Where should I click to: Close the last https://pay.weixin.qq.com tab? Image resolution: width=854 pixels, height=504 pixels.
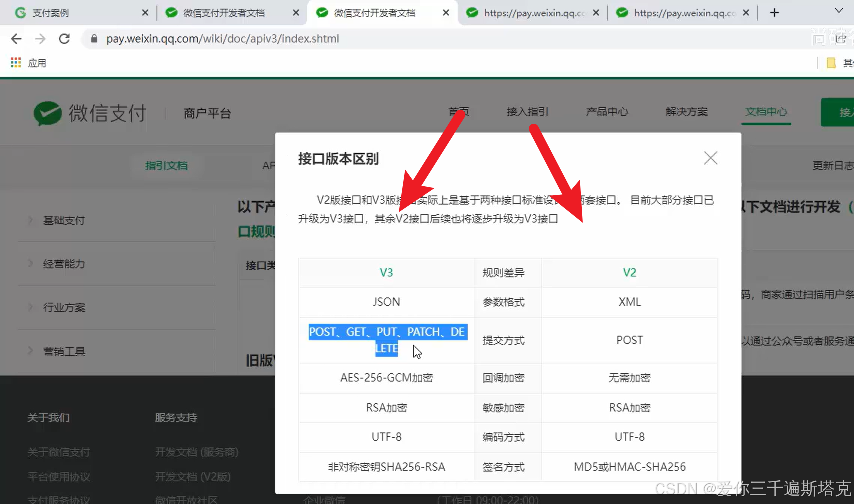coord(746,13)
